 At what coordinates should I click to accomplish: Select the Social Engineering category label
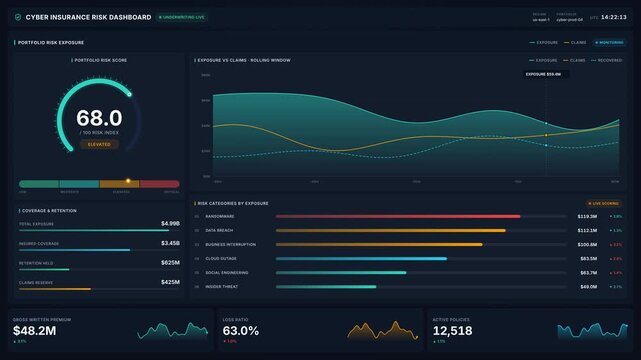click(226, 273)
